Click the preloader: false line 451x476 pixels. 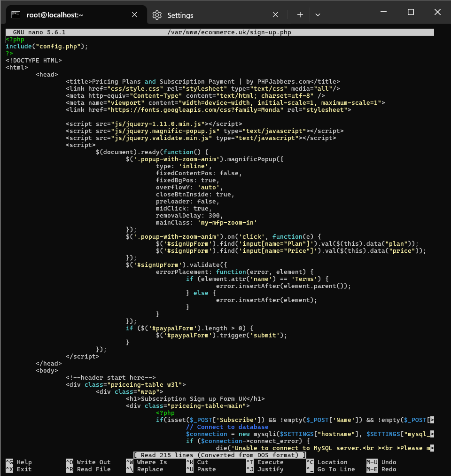tap(187, 201)
